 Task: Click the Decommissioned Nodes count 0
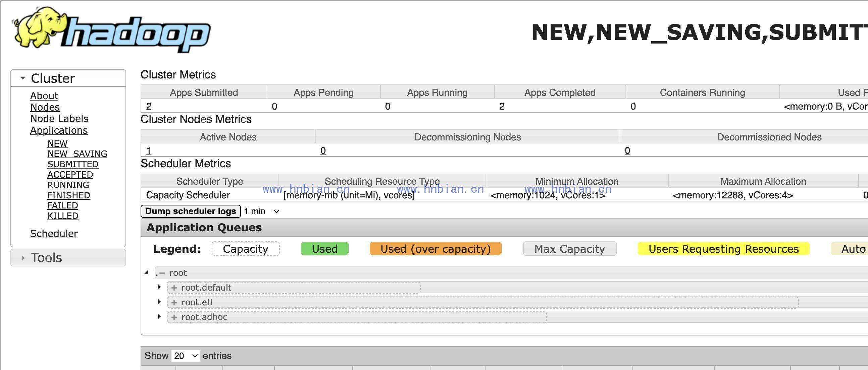coord(627,150)
